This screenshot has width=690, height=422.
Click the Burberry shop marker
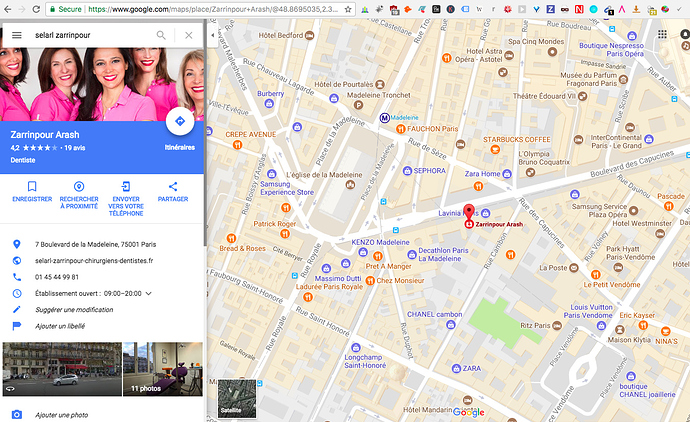(x=269, y=104)
